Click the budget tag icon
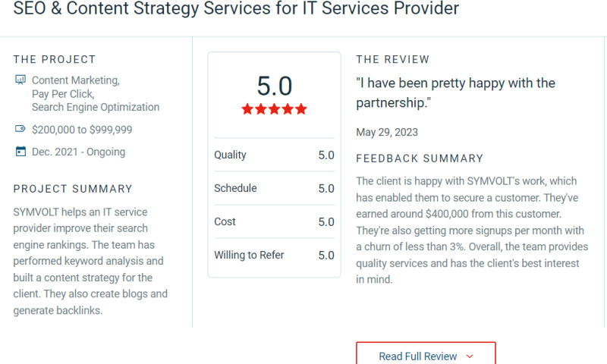The image size is (607, 364). [20, 129]
